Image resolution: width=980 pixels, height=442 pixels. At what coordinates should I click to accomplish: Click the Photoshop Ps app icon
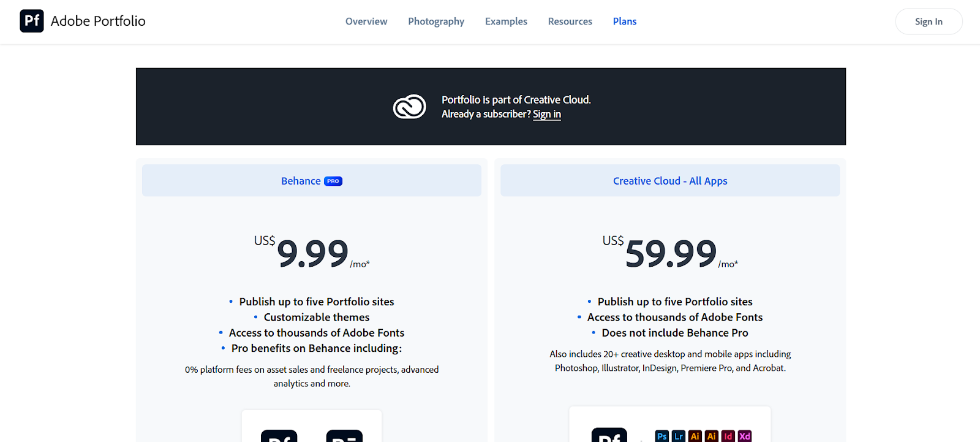[x=661, y=436]
